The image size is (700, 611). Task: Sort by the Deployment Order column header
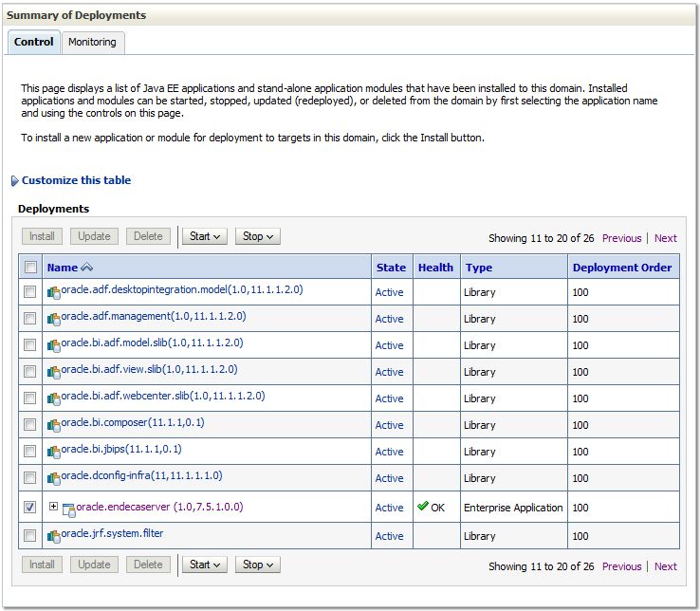tap(622, 268)
